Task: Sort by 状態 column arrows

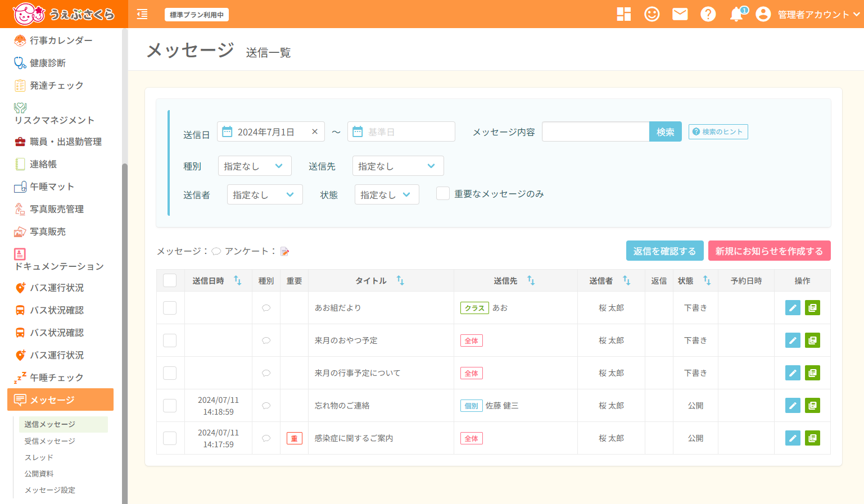Action: (707, 280)
